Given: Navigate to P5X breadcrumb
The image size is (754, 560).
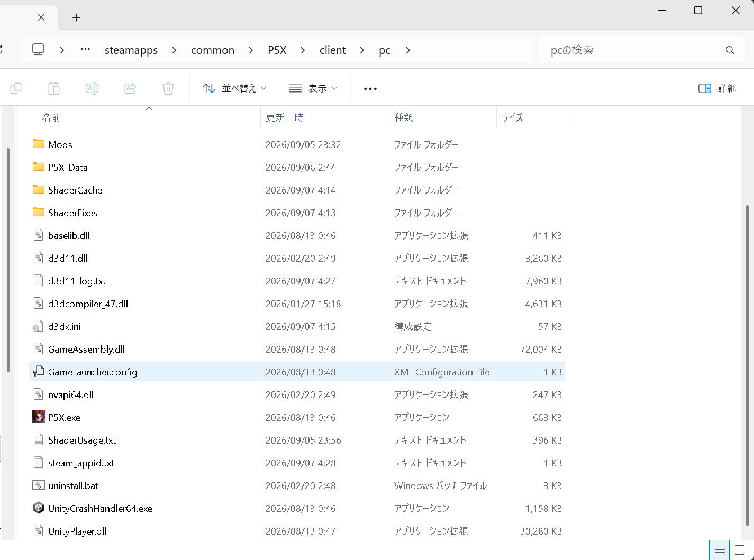Looking at the screenshot, I should (x=277, y=50).
